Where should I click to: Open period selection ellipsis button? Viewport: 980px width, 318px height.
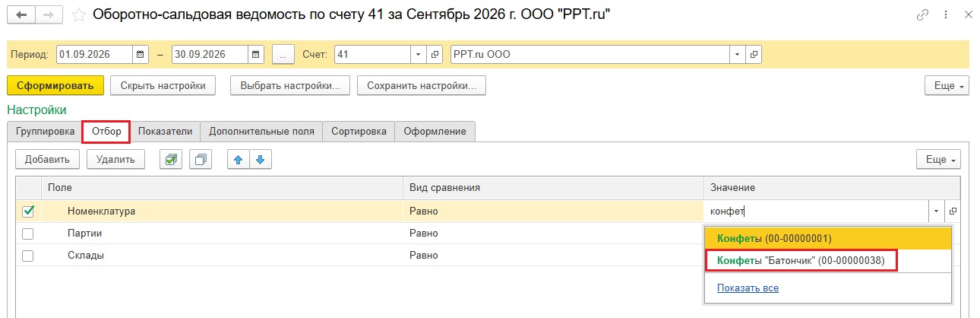[x=283, y=55]
